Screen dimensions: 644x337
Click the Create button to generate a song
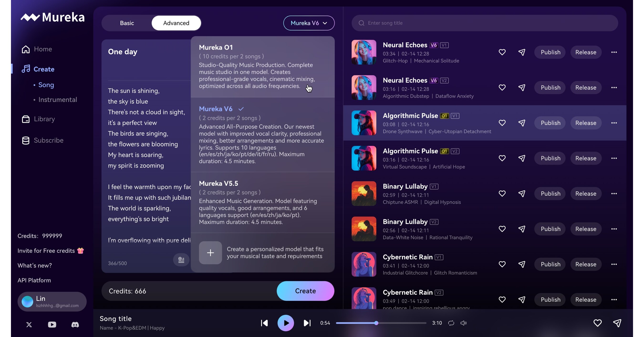(x=305, y=291)
